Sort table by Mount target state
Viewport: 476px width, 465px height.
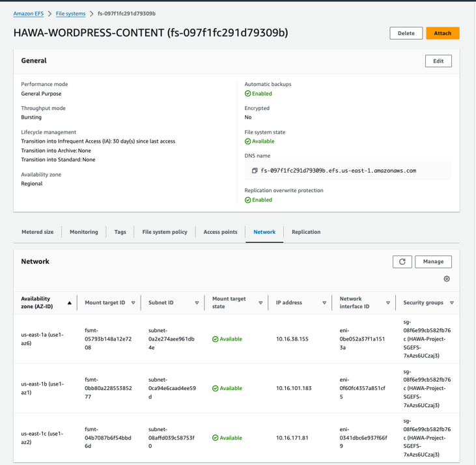(x=260, y=303)
